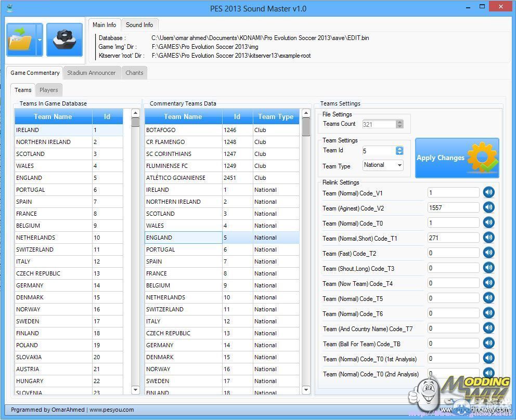Play sound for Team (Normal) Code_T0
Viewport: 516px width, 420px height.
[x=488, y=222]
